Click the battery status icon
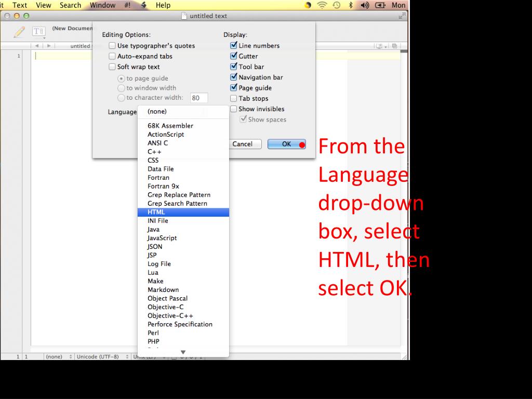The image size is (532, 399). coord(380,5)
